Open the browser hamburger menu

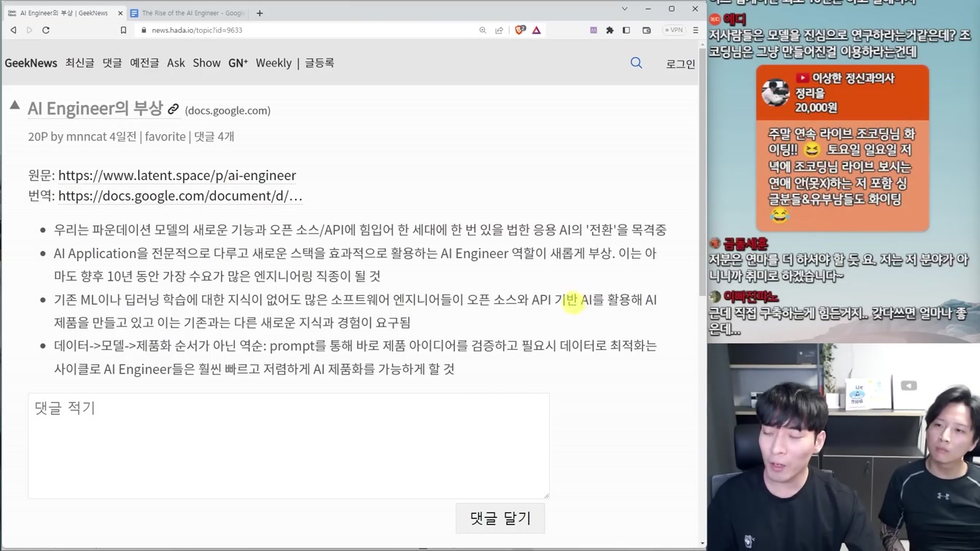(696, 30)
